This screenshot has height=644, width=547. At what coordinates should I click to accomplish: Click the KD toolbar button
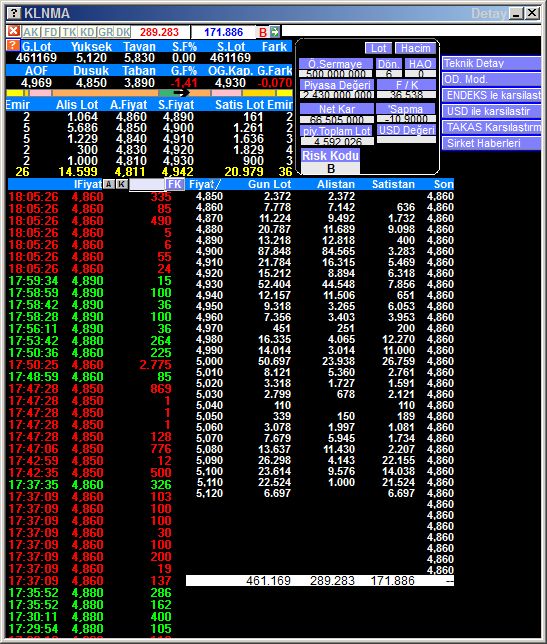click(x=87, y=32)
